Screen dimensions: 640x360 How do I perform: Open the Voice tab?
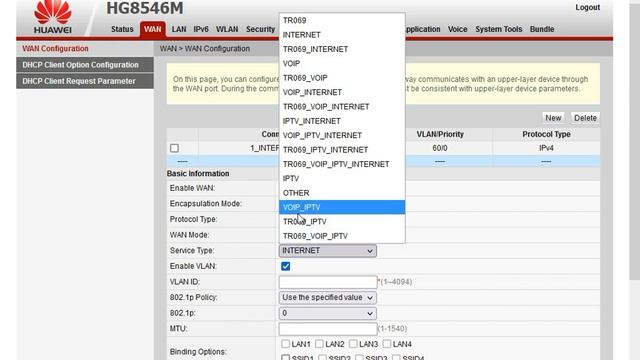[457, 29]
